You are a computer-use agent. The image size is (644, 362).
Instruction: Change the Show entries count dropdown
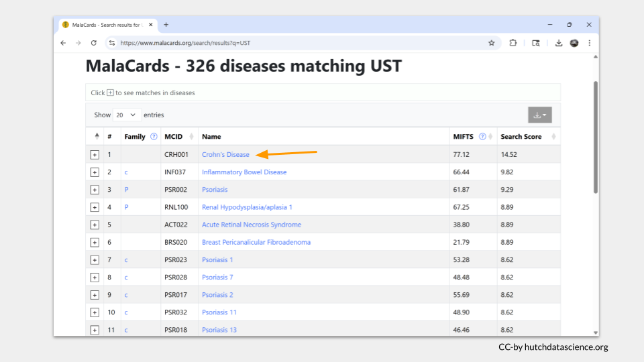tap(126, 115)
